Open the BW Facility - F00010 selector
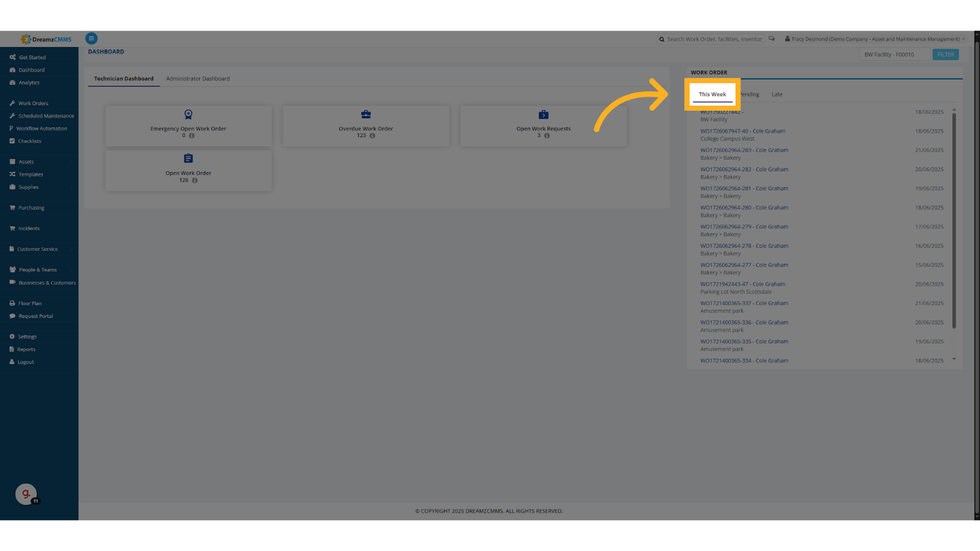The width and height of the screenshot is (980, 551). coord(894,54)
